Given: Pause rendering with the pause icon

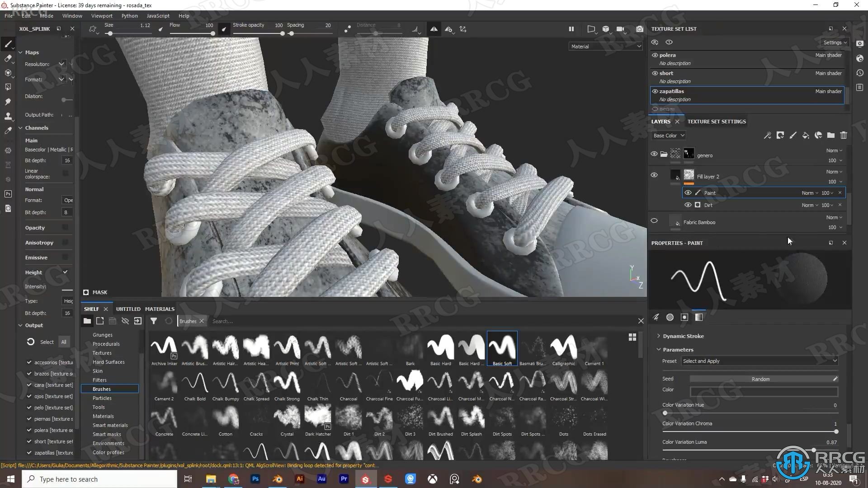Looking at the screenshot, I should (571, 29).
